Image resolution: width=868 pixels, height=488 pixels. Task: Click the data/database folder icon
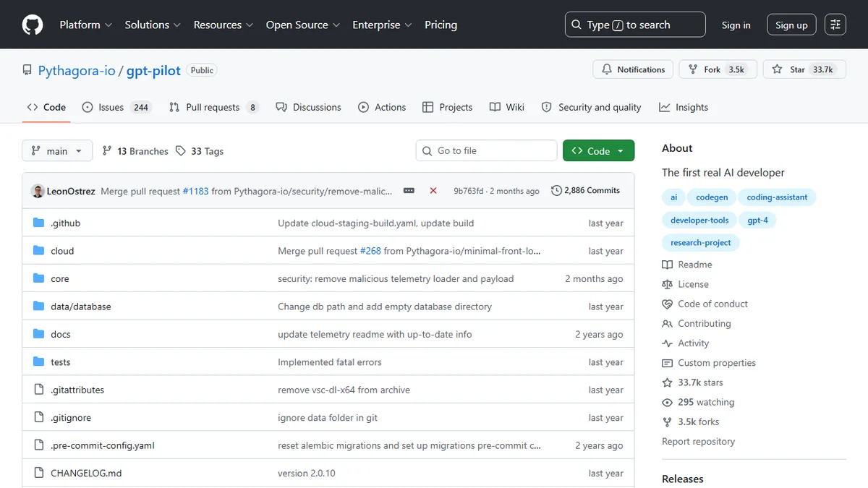39,307
